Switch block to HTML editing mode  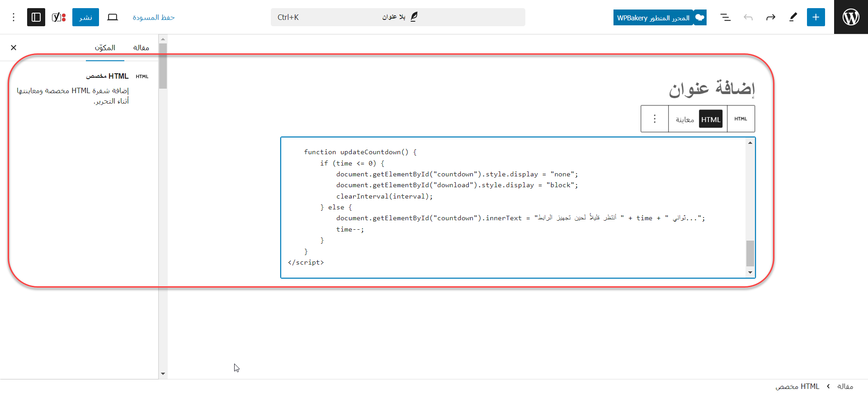pyautogui.click(x=710, y=119)
